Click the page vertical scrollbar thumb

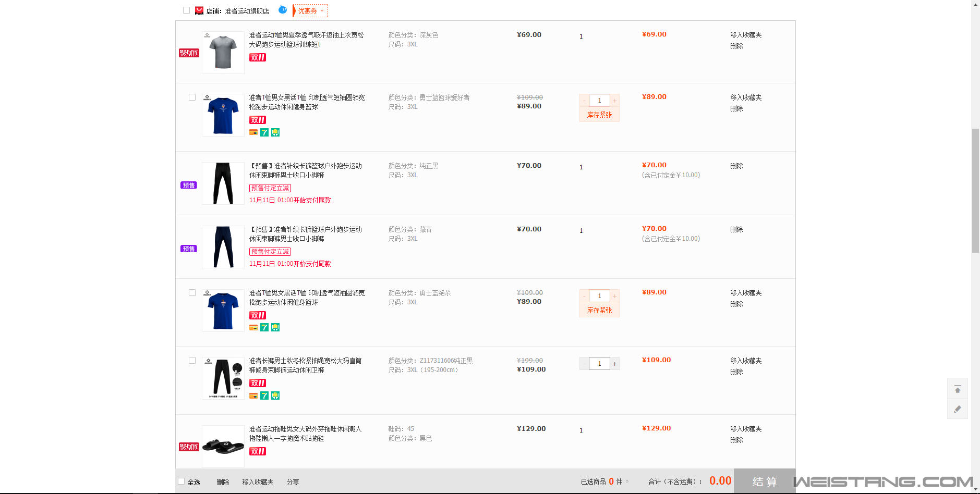click(975, 190)
